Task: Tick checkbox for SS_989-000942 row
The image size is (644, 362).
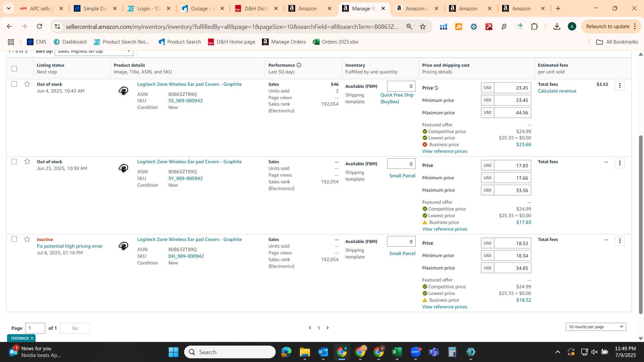Action: (x=14, y=84)
